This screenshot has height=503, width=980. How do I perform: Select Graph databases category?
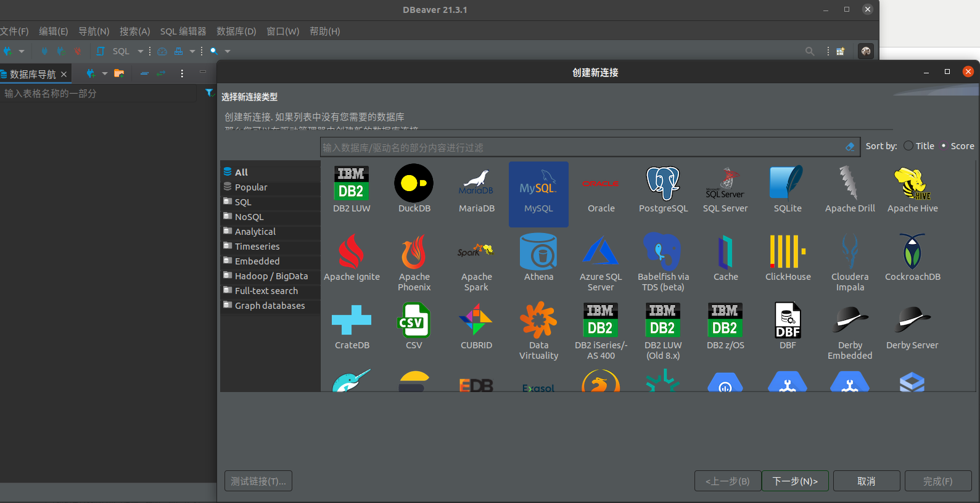pos(270,305)
